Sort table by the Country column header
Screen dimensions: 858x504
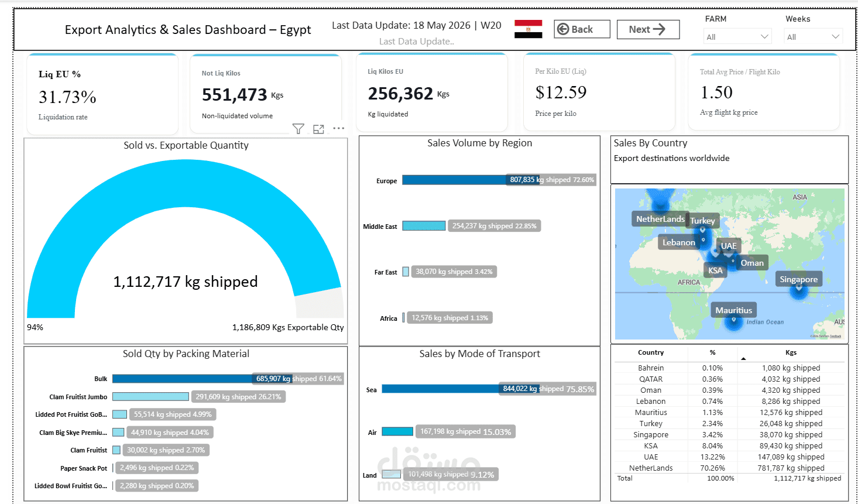pos(651,352)
